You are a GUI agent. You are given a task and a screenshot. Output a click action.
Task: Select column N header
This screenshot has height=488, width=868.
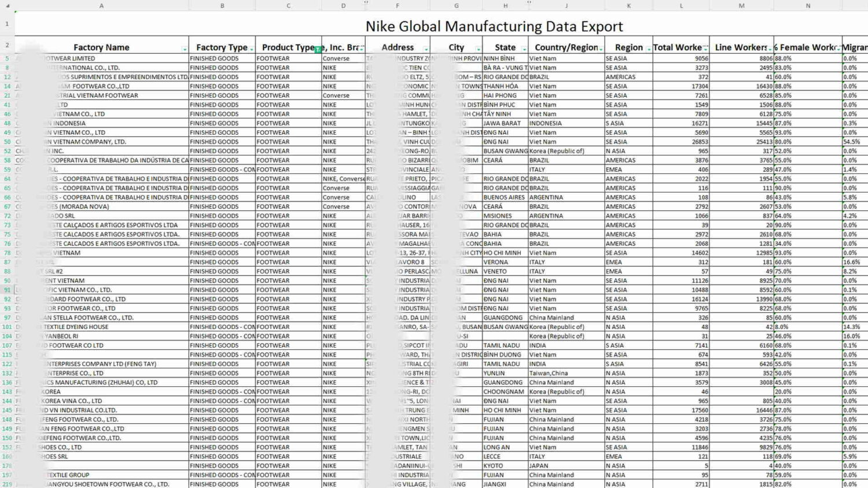click(808, 6)
